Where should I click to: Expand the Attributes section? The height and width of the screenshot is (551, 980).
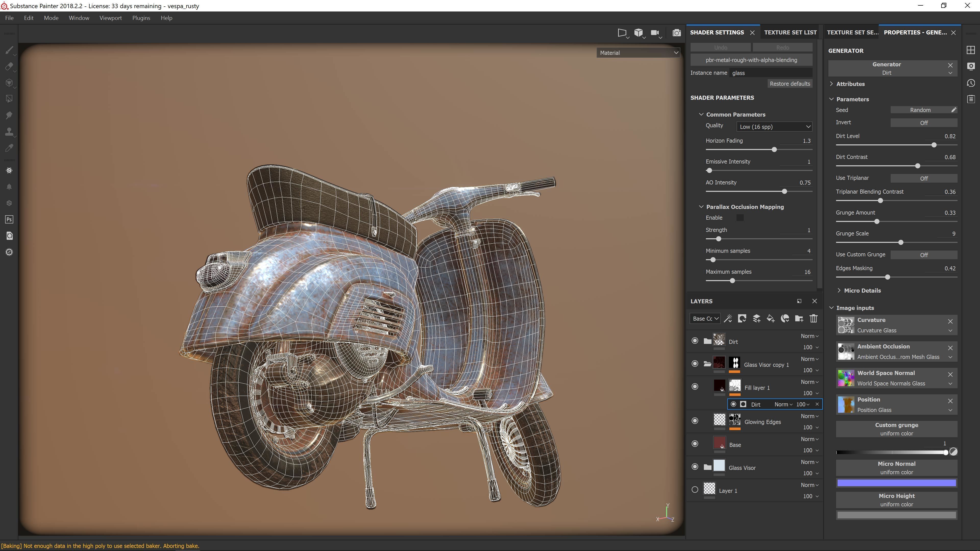pos(831,84)
